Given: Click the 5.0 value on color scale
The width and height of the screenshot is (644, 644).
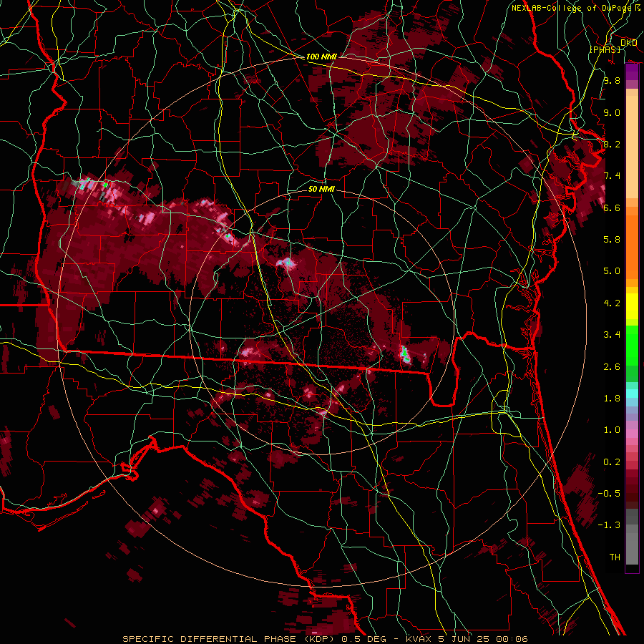Looking at the screenshot, I should pos(612,271).
